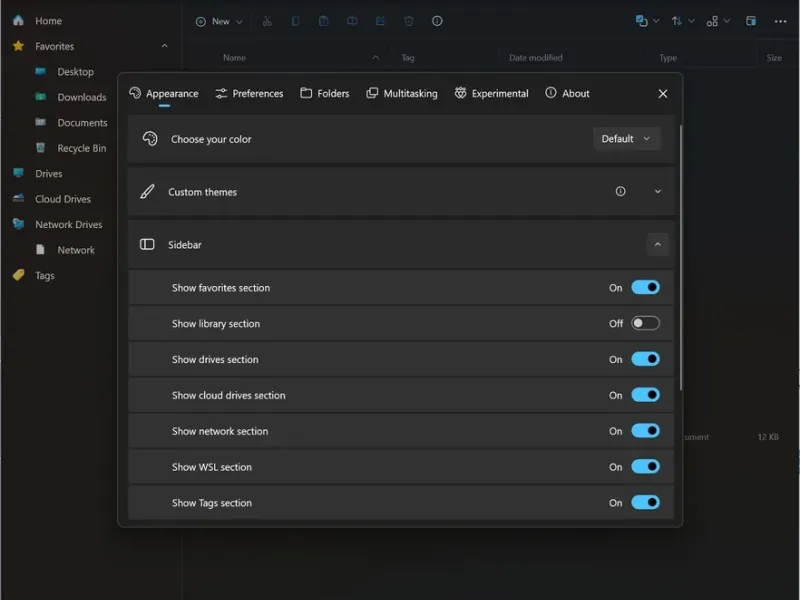Screen dimensions: 800x600
Task: Switch to the Experimental tab
Action: [x=492, y=93]
